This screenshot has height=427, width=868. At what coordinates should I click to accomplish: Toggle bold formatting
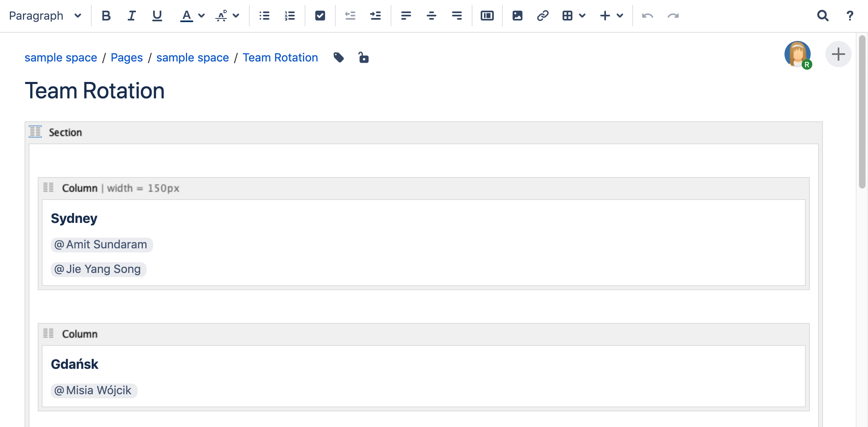coord(106,16)
